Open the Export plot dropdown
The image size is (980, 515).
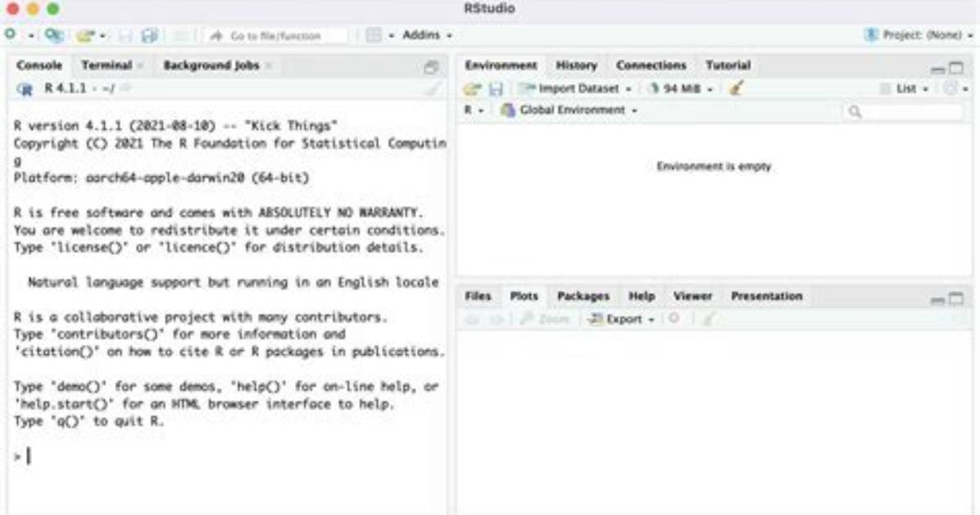(621, 319)
